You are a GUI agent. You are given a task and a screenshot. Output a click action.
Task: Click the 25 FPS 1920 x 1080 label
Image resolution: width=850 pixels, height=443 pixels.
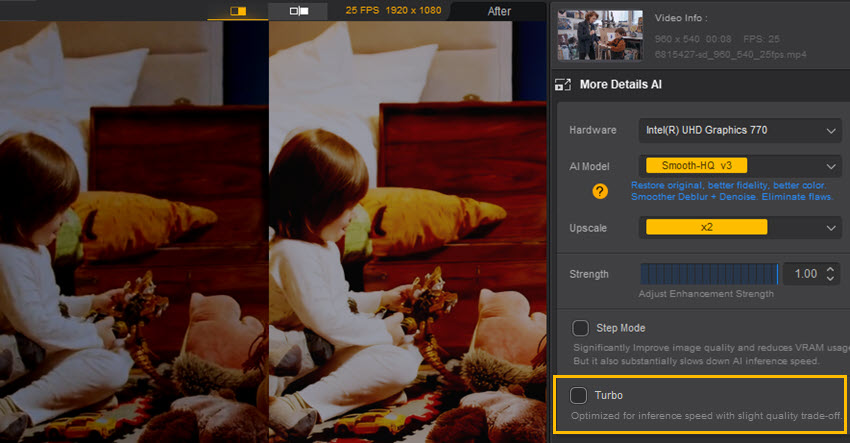392,10
